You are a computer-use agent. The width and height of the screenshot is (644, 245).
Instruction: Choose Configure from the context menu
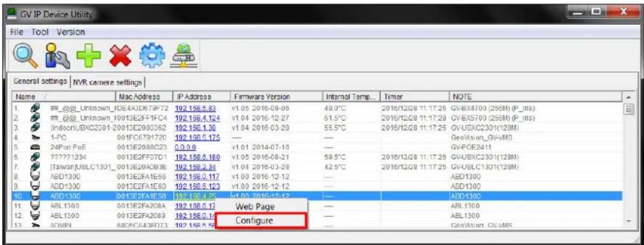point(261,220)
